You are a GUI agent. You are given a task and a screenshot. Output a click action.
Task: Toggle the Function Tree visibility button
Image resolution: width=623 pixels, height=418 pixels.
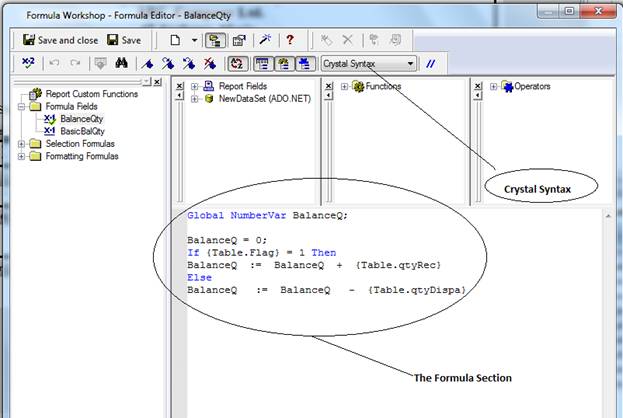pyautogui.click(x=284, y=64)
